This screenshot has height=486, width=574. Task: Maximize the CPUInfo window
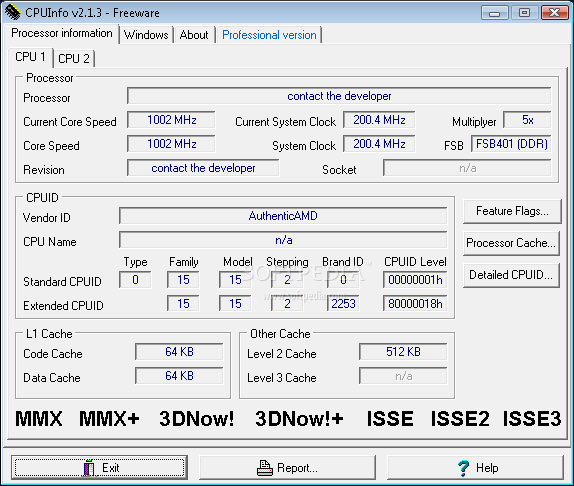coord(525,13)
